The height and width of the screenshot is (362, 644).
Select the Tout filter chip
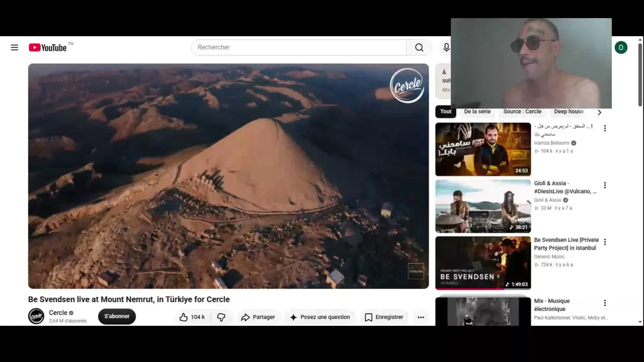point(446,112)
